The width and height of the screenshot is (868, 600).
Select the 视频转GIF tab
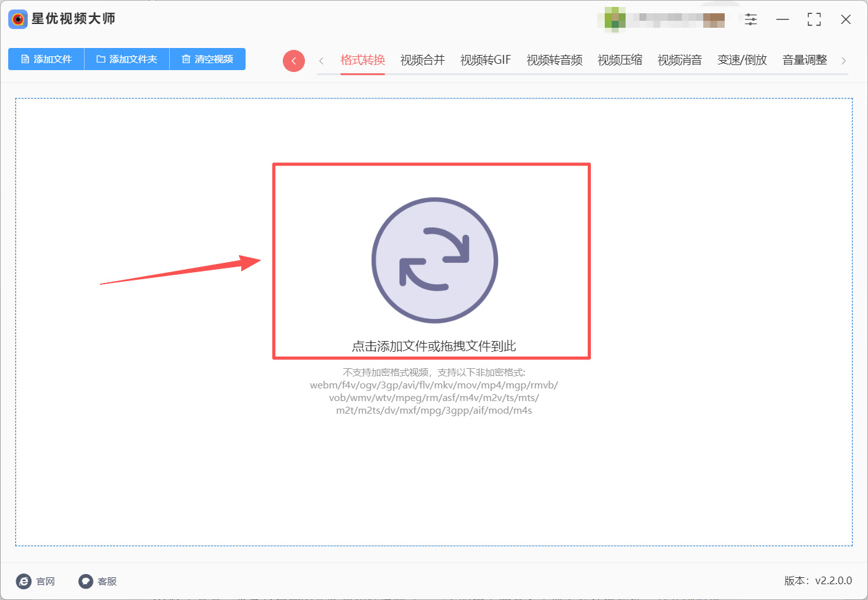(485, 60)
